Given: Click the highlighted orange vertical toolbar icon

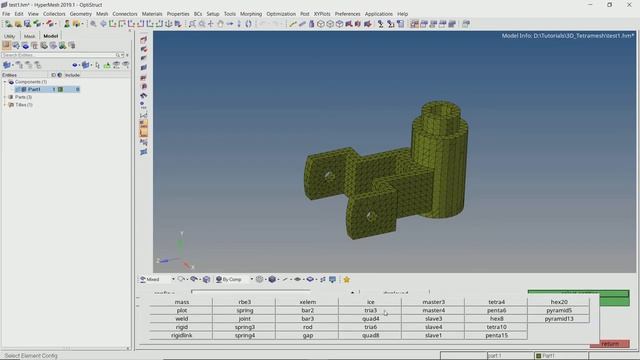Looking at the screenshot, I should click(x=144, y=128).
